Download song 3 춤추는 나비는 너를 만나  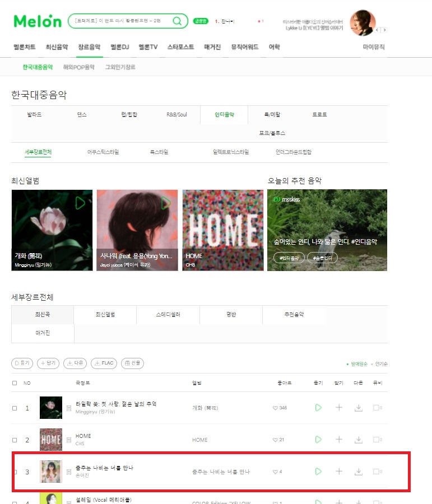(359, 472)
